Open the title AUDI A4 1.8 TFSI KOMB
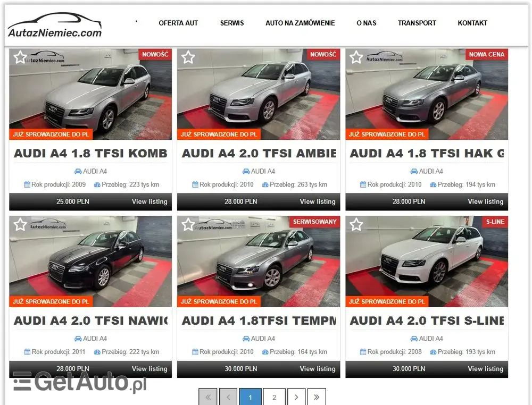This screenshot has height=405, width=532. [90, 154]
